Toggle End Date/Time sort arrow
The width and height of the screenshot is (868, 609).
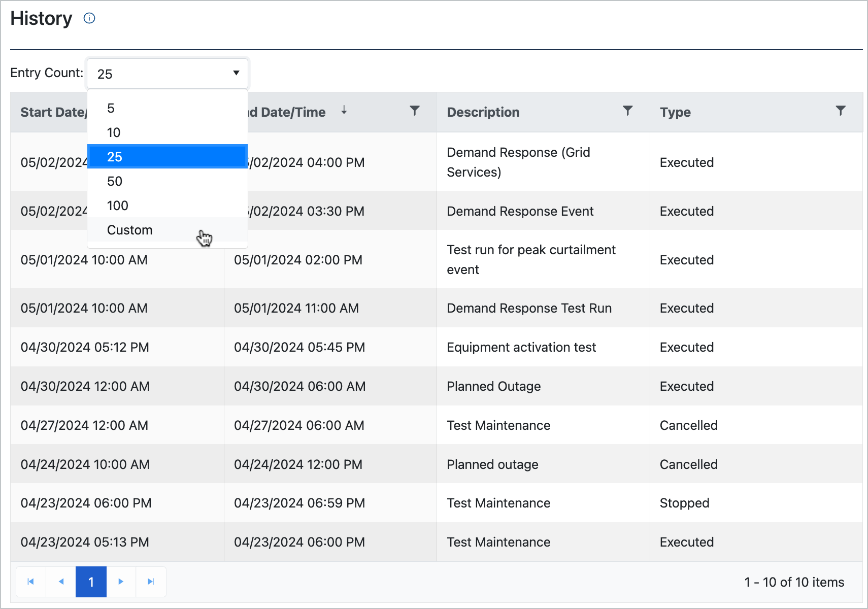pos(344,111)
